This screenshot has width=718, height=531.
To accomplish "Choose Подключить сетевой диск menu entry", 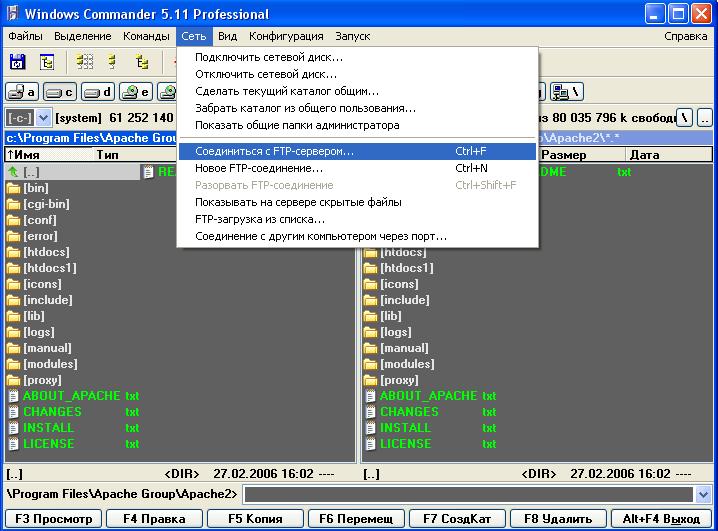I will tap(357, 57).
